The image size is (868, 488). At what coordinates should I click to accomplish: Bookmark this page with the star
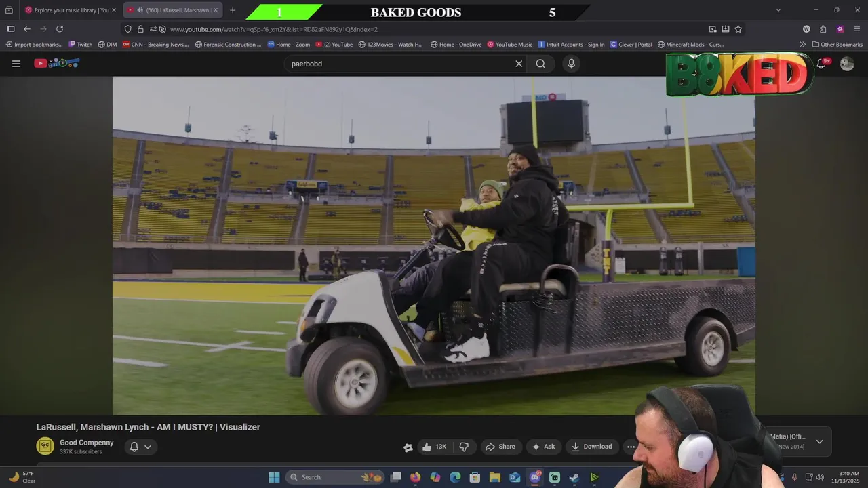tap(738, 29)
